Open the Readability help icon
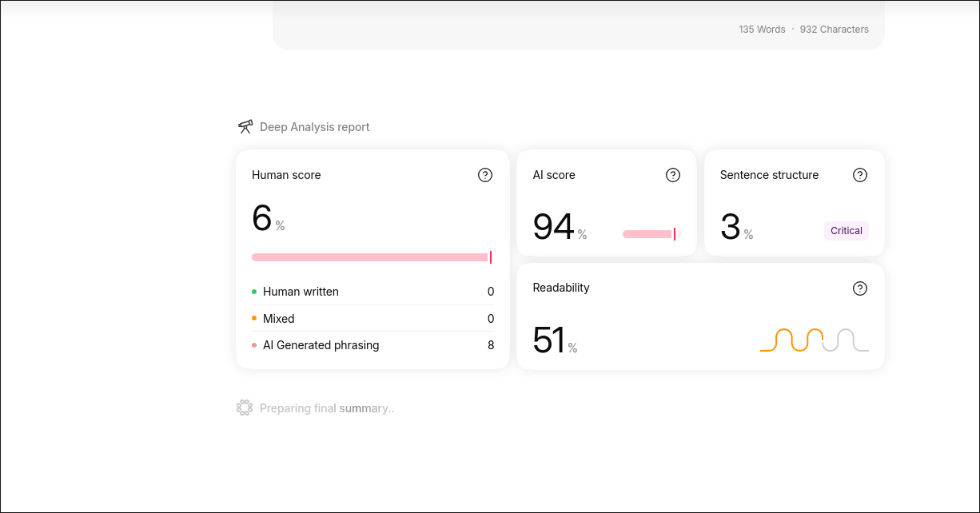This screenshot has height=513, width=980. pos(860,288)
